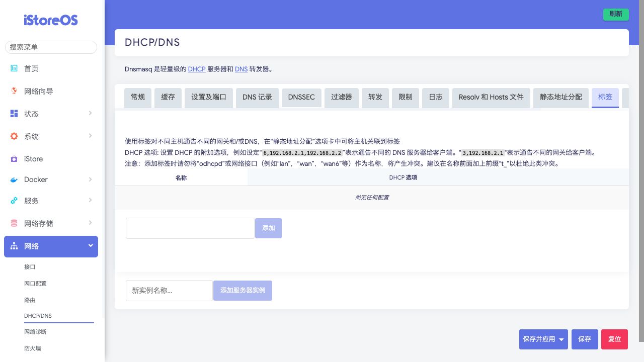Click the 状态 grid icon
Viewport: 644px width, 362px height.
pyautogui.click(x=14, y=114)
